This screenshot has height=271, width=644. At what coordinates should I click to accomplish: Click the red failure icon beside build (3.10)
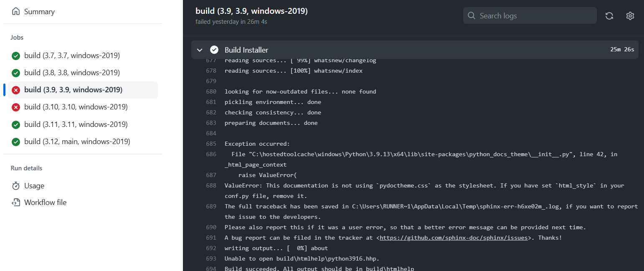15,107
